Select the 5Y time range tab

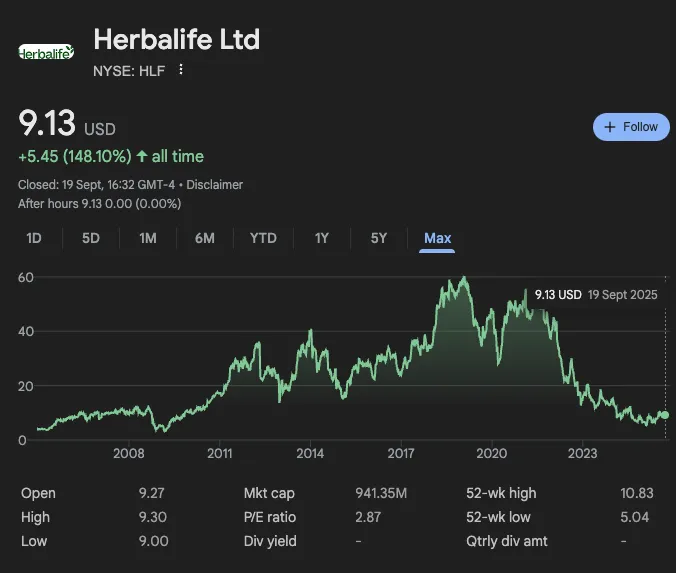coord(379,238)
